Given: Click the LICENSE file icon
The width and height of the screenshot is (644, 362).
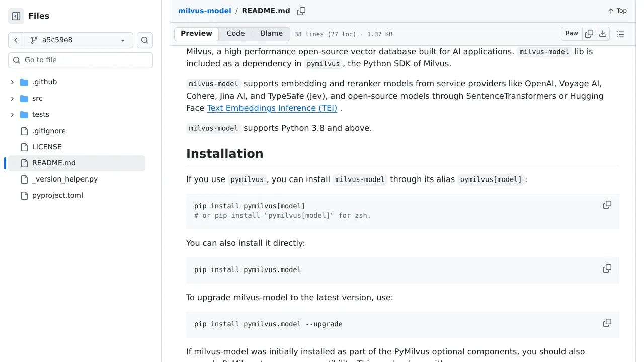Looking at the screenshot, I should tap(24, 147).
